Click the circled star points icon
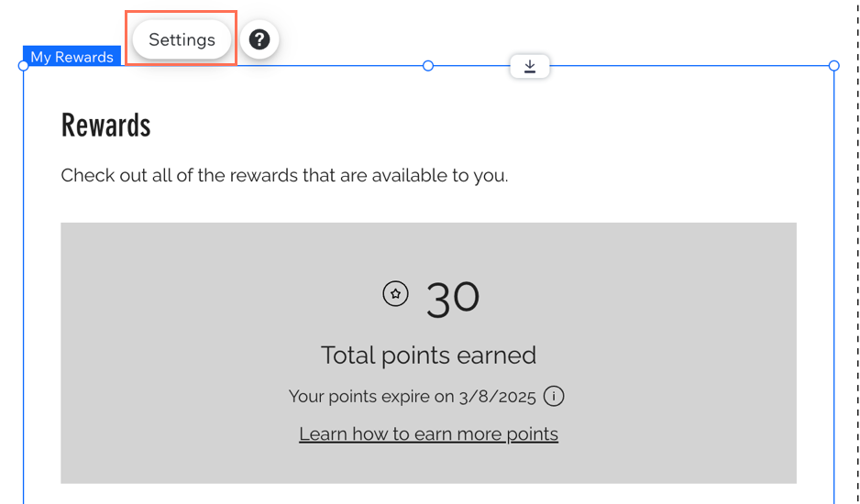 click(395, 294)
